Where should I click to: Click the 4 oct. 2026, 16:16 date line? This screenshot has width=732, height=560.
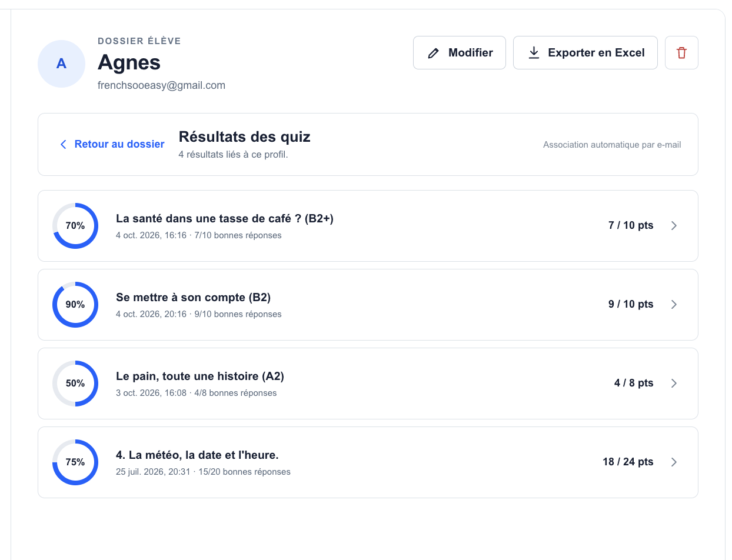[199, 235]
